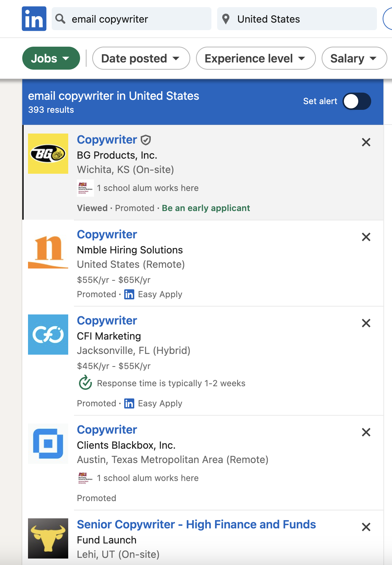392x565 pixels.
Task: Dismiss the BG Products job listing
Action: tap(366, 142)
